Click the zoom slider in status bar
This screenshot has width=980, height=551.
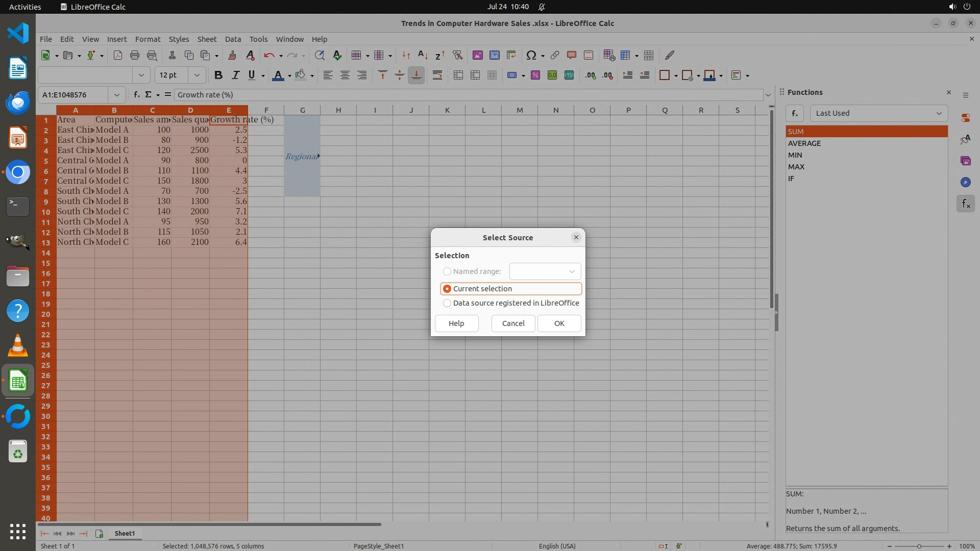(x=919, y=546)
